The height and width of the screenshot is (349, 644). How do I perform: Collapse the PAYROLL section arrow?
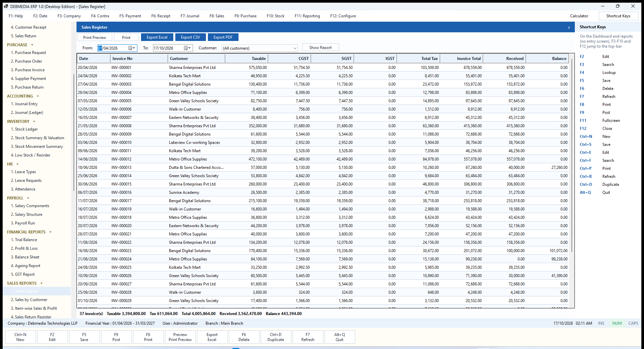point(28,198)
